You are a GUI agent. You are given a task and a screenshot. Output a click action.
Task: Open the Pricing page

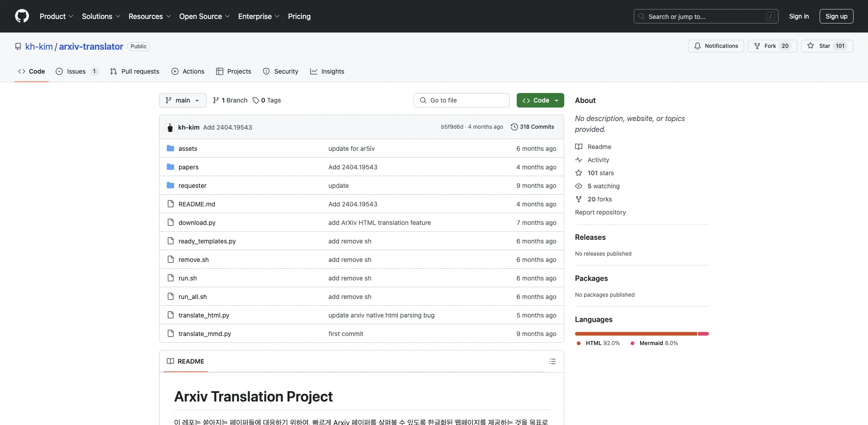point(299,16)
